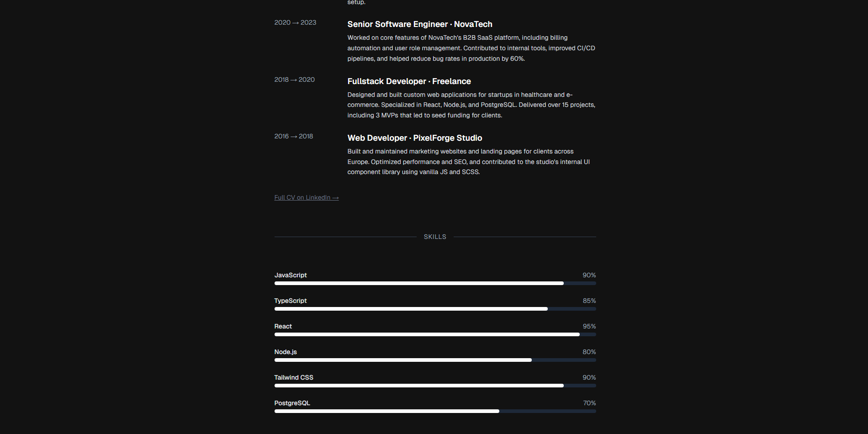The image size is (868, 434).
Task: Click the 70% value for PostgreSQL
Action: tap(589, 403)
